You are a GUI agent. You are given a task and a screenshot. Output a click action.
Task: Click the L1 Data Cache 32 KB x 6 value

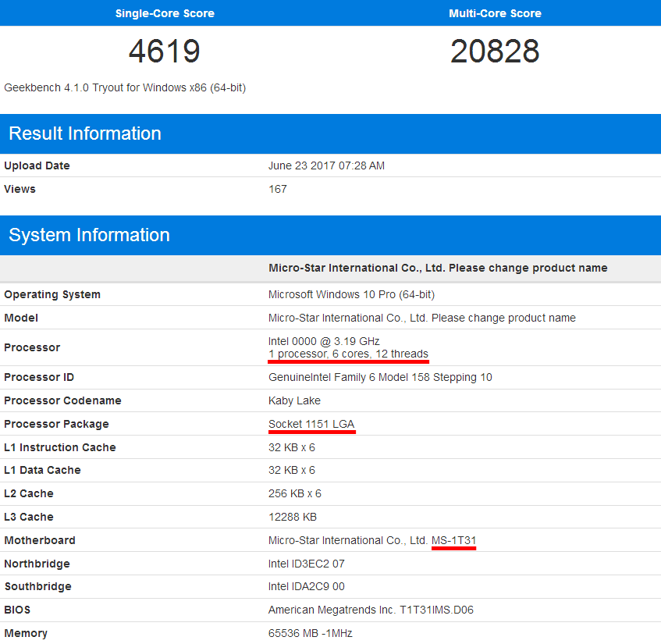[292, 470]
